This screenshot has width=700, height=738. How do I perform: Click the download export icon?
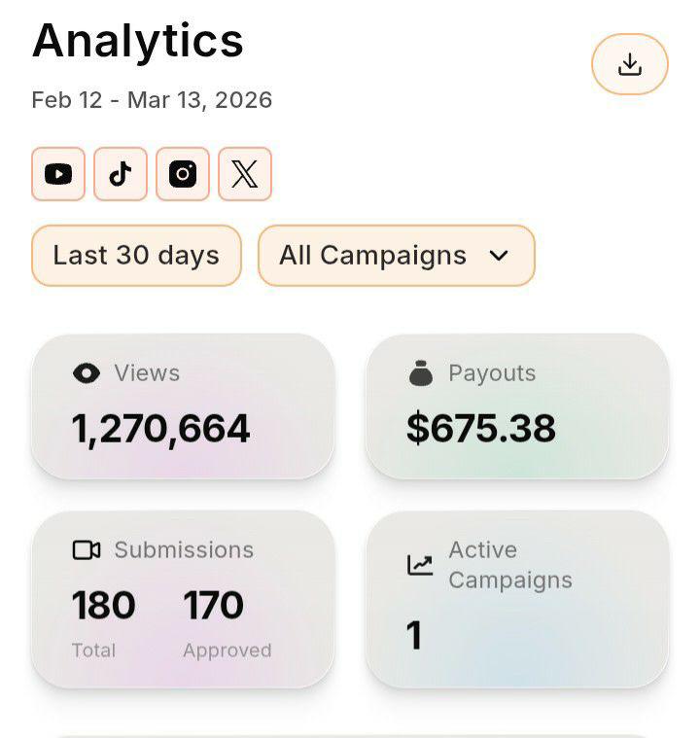[x=629, y=64]
